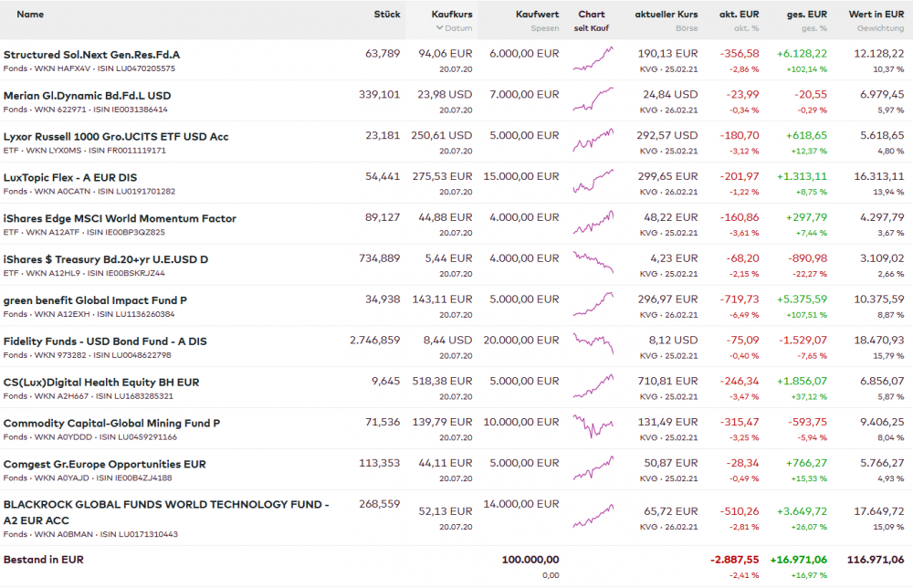
Task: Click the iShares $ Treasury Bd.20+yr mini chart
Action: (x=593, y=265)
